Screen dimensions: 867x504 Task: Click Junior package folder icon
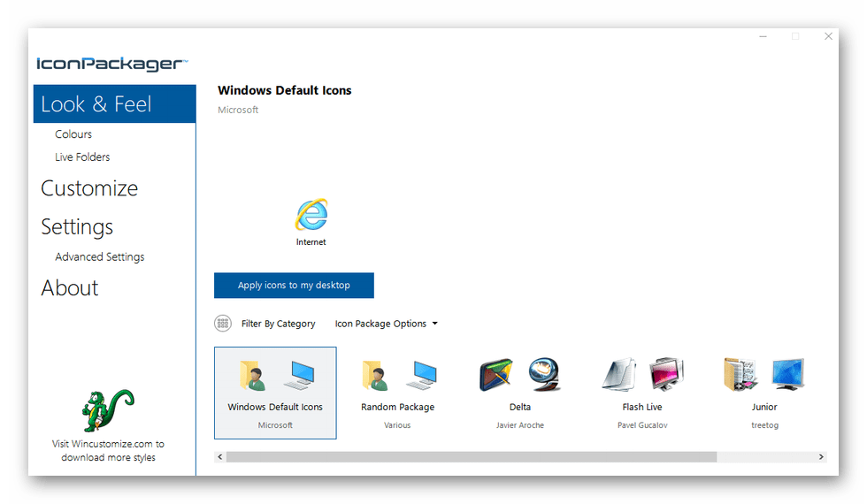point(741,374)
